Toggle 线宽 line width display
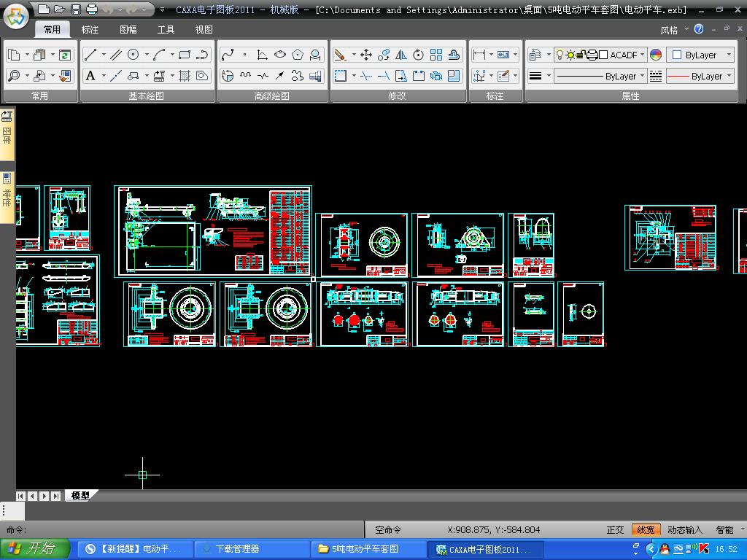 pos(646,530)
